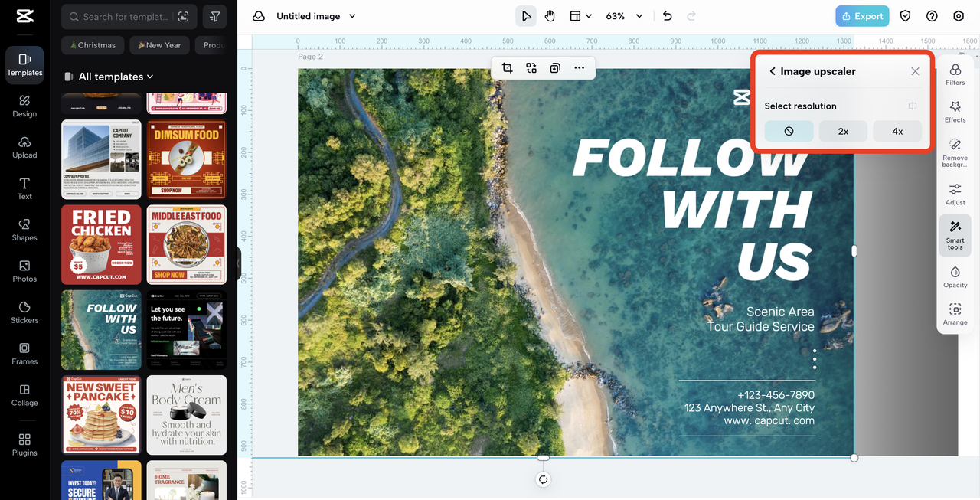Select the Christmas category chip
The image size is (980, 500).
click(x=93, y=45)
